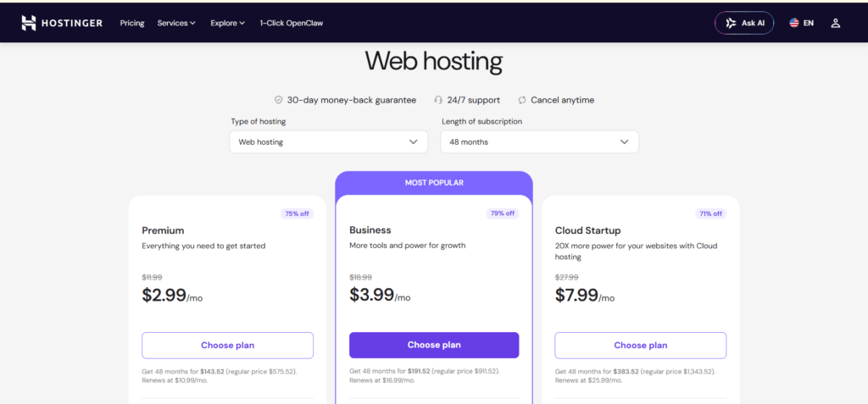Open the Ask AI assistant
This screenshot has width=868, height=404.
(x=744, y=23)
